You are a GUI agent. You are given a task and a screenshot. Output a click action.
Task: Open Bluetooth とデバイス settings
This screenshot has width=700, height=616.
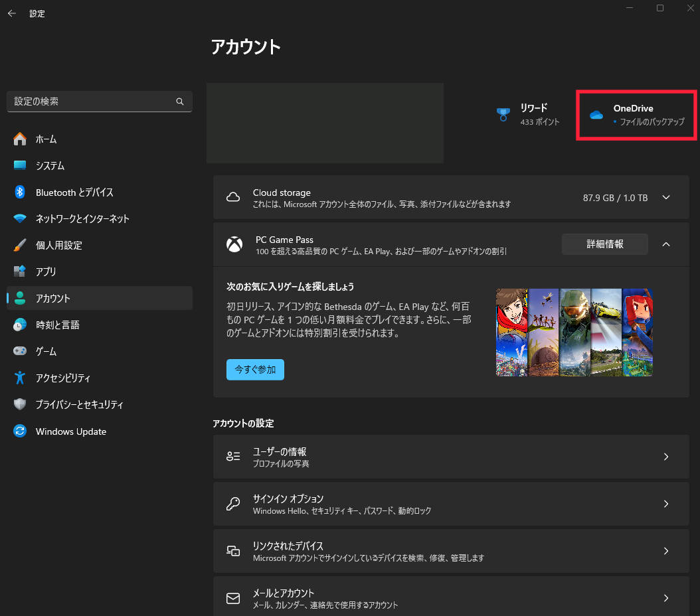[100, 192]
